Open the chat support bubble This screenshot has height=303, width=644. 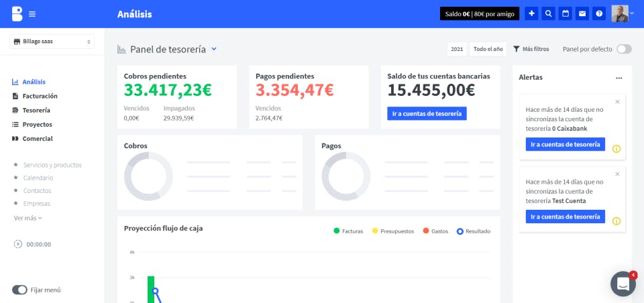tap(623, 284)
